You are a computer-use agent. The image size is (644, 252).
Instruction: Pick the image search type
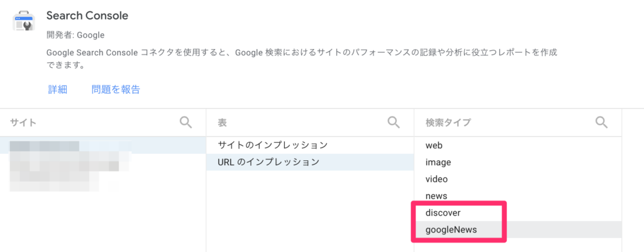click(438, 162)
